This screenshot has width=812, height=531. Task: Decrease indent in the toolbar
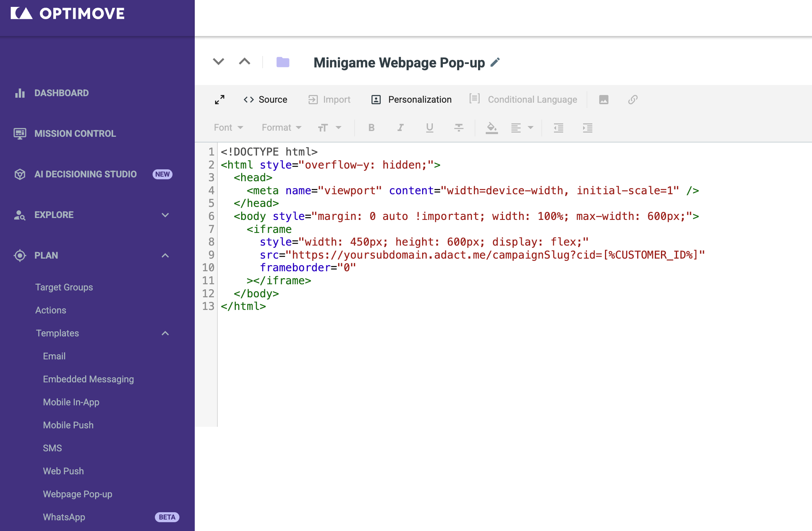click(x=559, y=128)
